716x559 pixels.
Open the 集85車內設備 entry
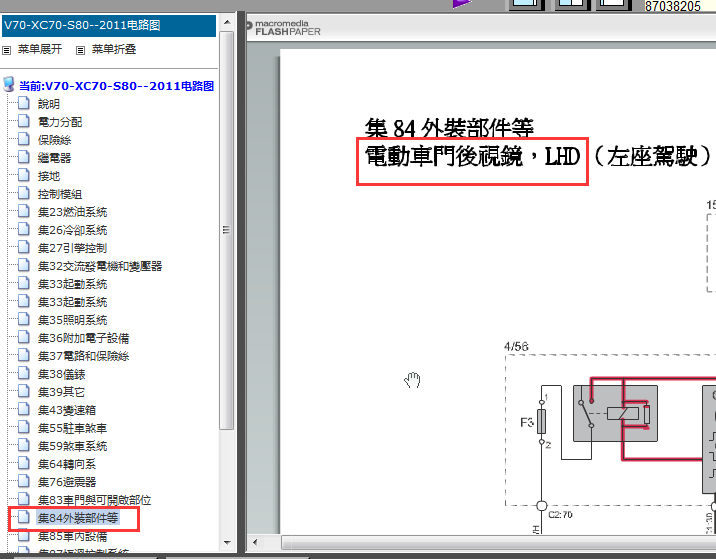pos(73,536)
